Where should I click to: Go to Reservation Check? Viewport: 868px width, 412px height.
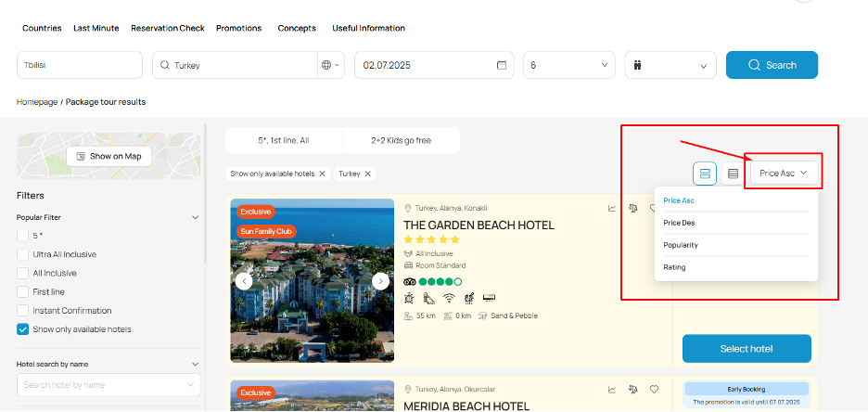(x=168, y=28)
